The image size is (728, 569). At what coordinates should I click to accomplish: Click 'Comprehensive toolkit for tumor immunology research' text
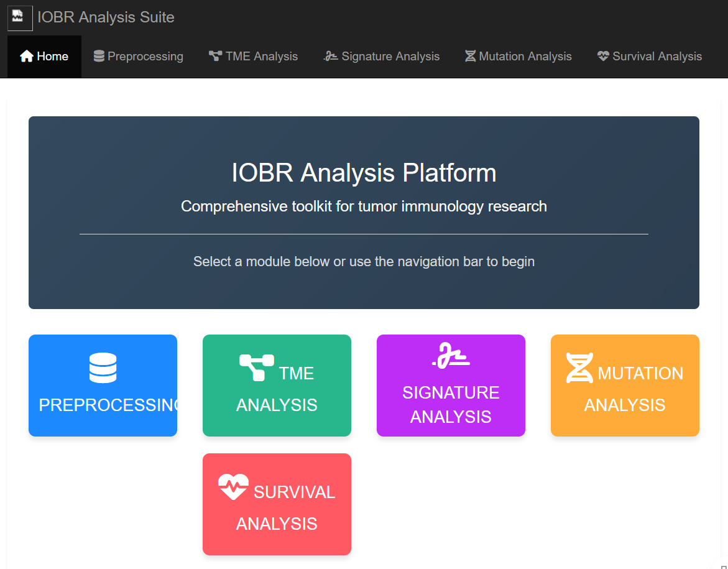tap(364, 206)
